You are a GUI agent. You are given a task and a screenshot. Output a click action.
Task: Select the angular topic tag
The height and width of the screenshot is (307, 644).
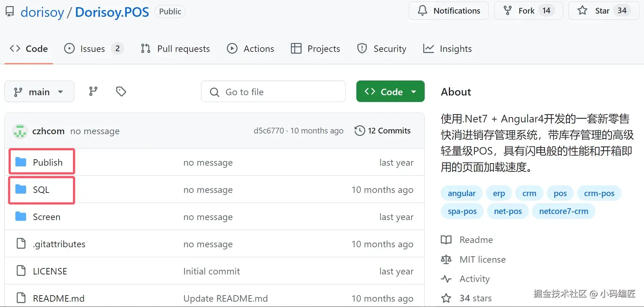click(x=462, y=193)
